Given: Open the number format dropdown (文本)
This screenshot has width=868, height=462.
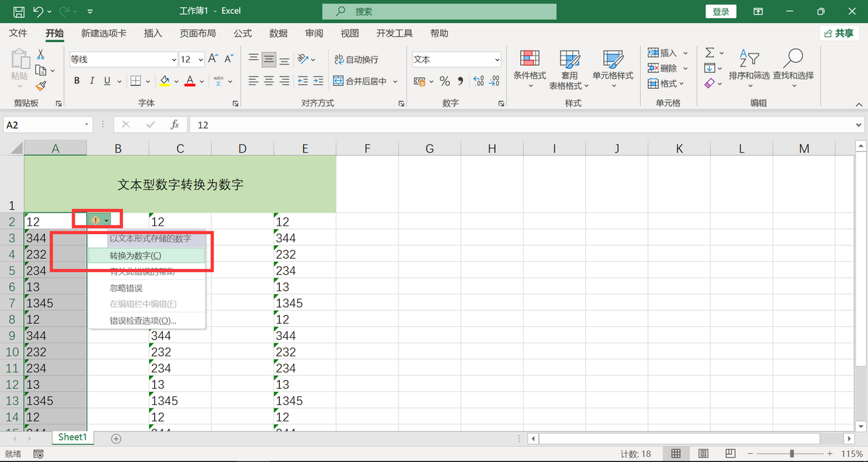Looking at the screenshot, I should coord(497,60).
